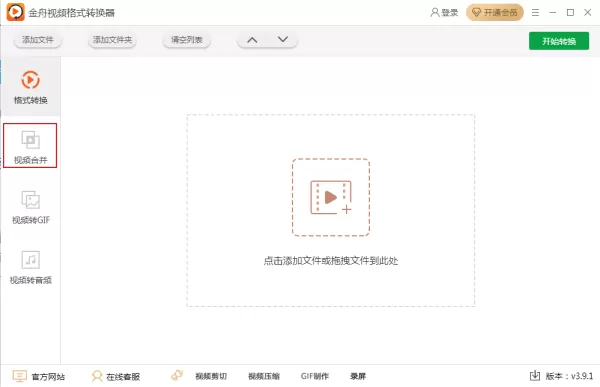Open the hamburger menu in the title bar

(535, 13)
